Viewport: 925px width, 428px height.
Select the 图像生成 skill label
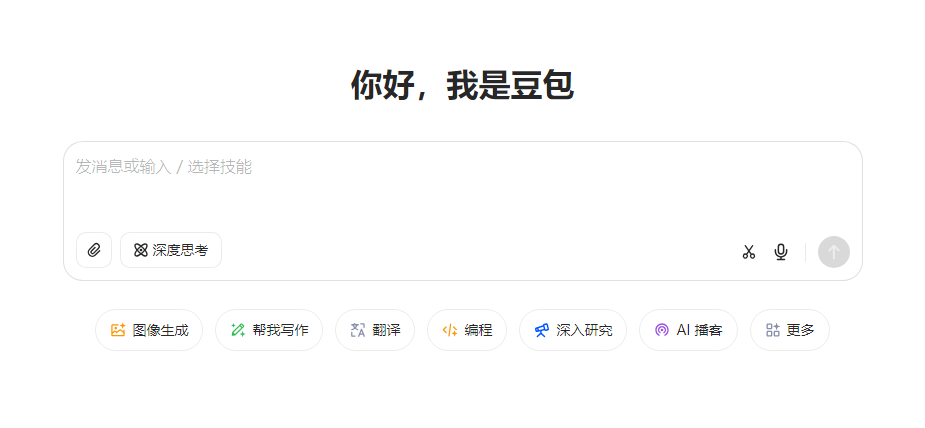coord(160,330)
